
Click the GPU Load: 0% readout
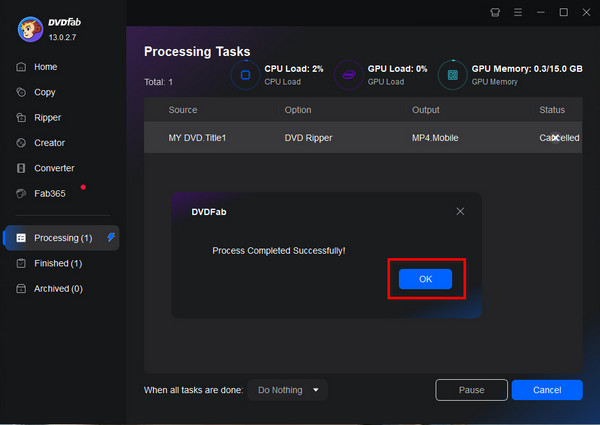(398, 69)
